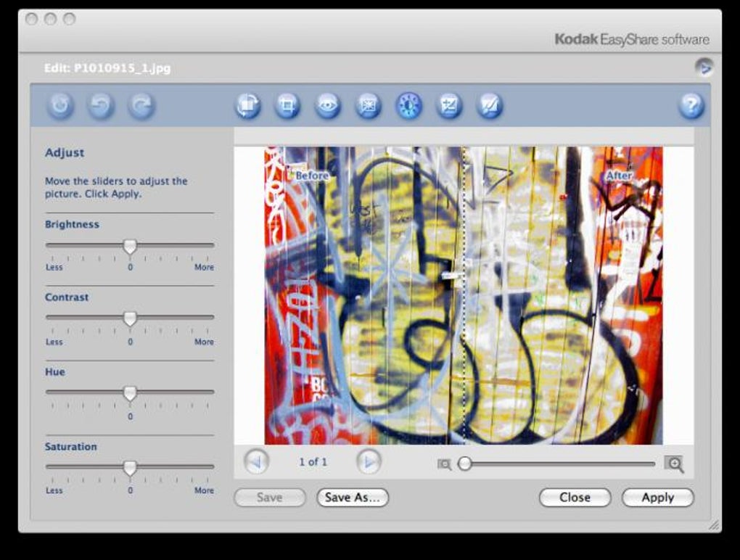Click the Kodak EasyShare software logo
The width and height of the screenshot is (740, 560).
pos(632,39)
